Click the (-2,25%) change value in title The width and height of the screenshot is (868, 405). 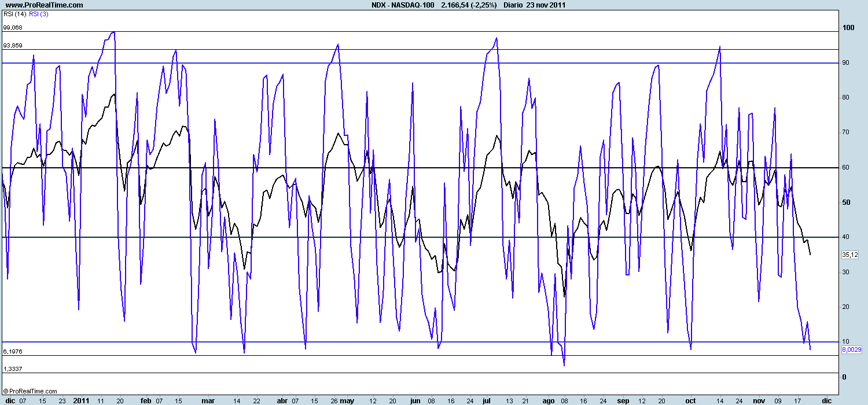[x=484, y=5]
